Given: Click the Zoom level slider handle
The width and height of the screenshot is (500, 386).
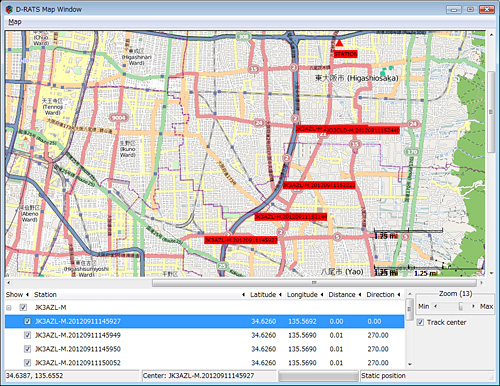Looking at the screenshot, I should [x=461, y=306].
